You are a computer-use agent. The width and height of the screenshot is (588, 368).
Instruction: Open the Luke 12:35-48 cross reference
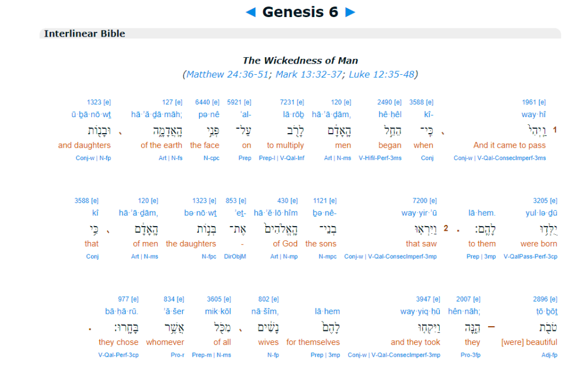(x=382, y=74)
